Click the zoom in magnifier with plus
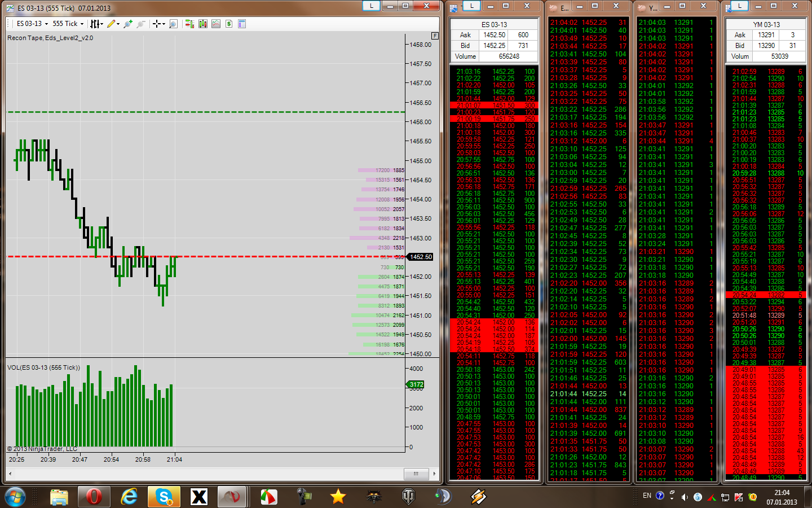Viewport: 812px width, 508px height. click(128, 24)
